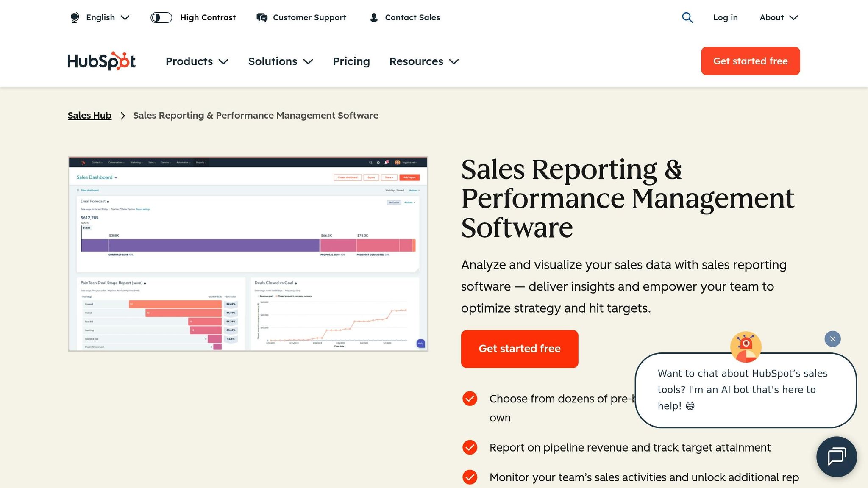868x488 pixels.
Task: Open the Solutions menu
Action: click(281, 61)
